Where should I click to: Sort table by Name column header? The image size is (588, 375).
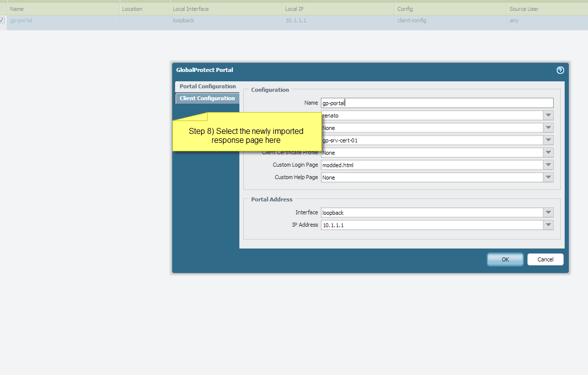tap(63, 9)
